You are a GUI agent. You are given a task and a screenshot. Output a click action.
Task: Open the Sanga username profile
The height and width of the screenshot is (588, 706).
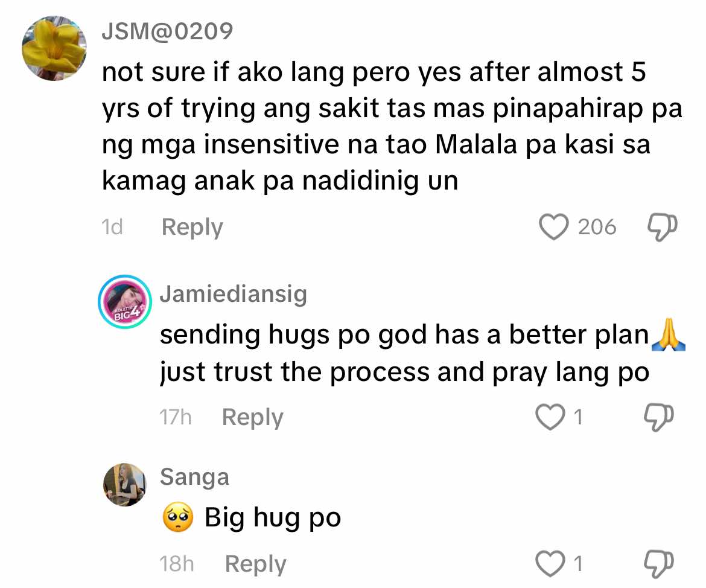(194, 477)
